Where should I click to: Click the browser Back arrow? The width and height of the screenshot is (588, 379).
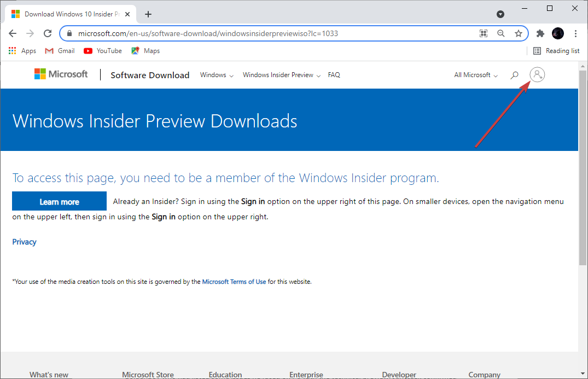click(x=13, y=33)
